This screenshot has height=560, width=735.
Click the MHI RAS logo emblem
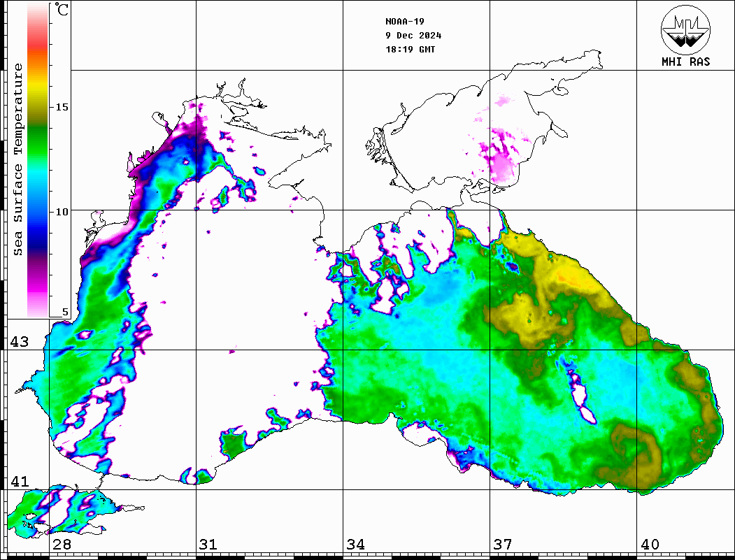pos(685,30)
